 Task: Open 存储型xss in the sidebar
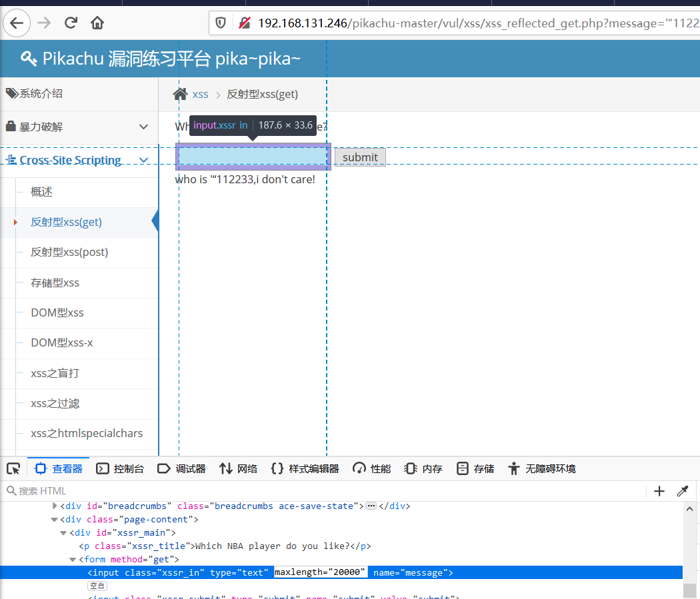point(55,283)
